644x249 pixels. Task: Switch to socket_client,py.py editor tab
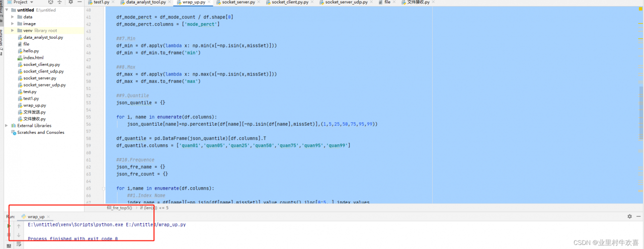290,3
